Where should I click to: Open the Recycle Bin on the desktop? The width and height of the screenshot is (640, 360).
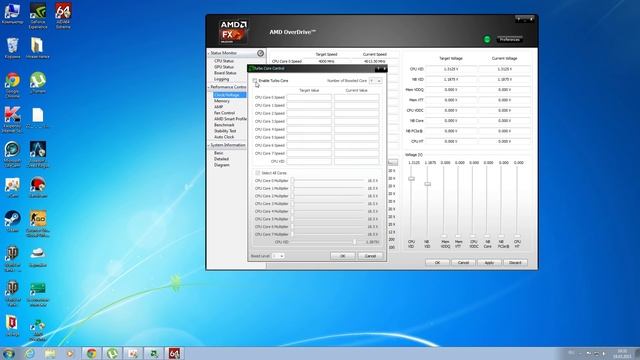coord(12,48)
